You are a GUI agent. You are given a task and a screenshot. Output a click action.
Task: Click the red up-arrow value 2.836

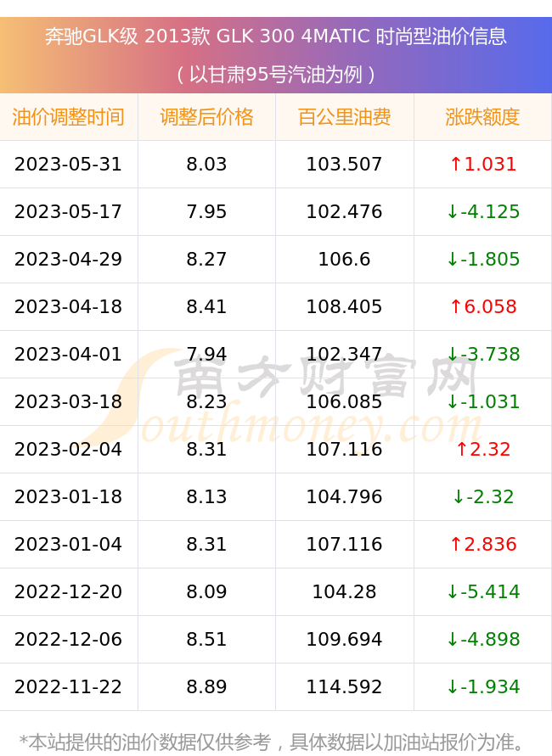(483, 545)
